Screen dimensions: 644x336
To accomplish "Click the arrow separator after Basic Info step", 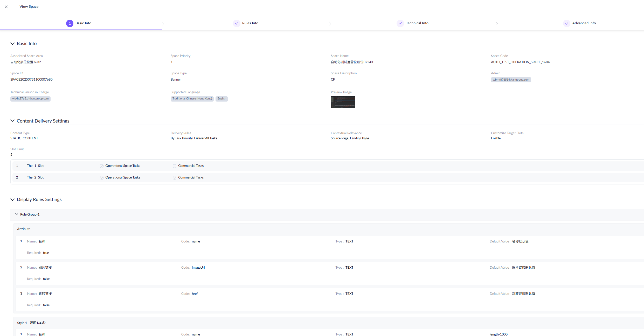I will 163,24.
